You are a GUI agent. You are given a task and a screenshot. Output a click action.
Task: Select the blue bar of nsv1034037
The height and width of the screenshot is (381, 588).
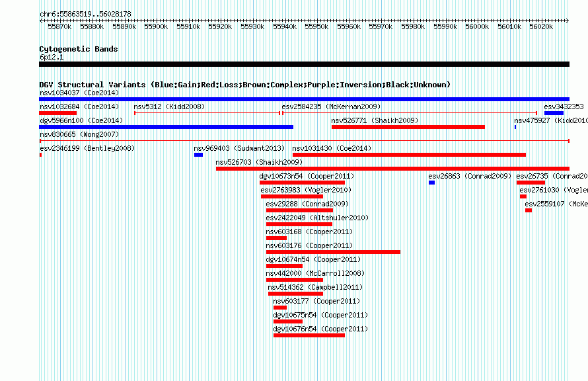click(x=304, y=99)
